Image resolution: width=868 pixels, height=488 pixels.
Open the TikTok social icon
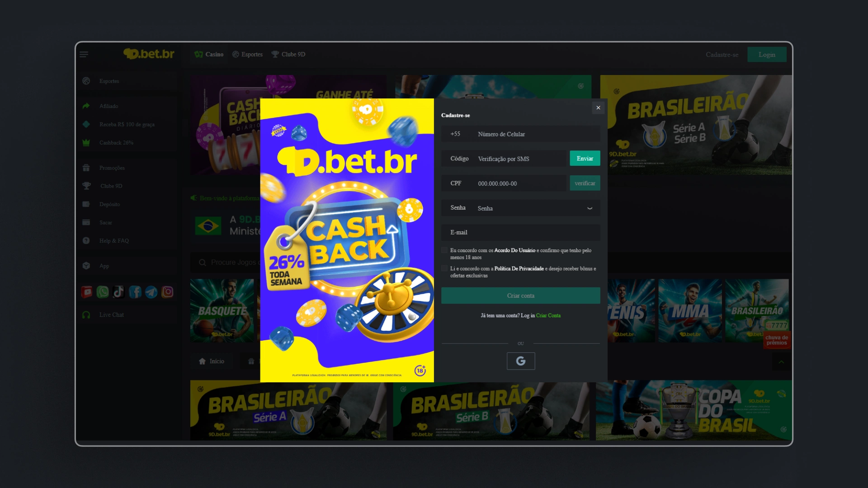pyautogui.click(x=118, y=292)
